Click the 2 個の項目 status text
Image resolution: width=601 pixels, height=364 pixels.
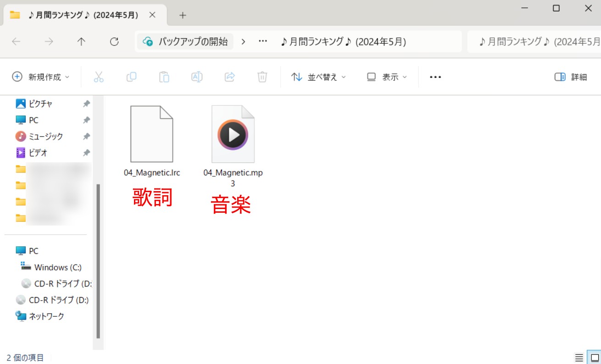[x=25, y=358]
